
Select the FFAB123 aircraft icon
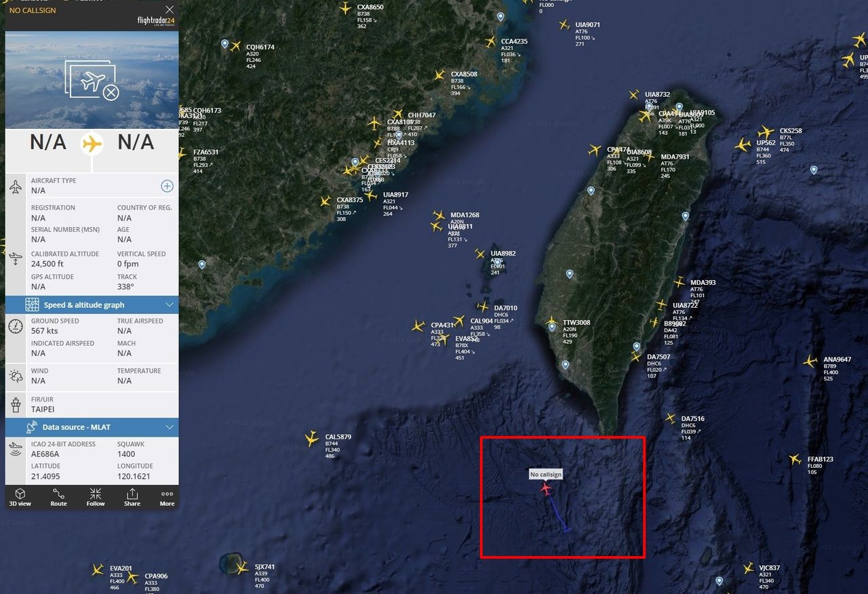click(795, 460)
